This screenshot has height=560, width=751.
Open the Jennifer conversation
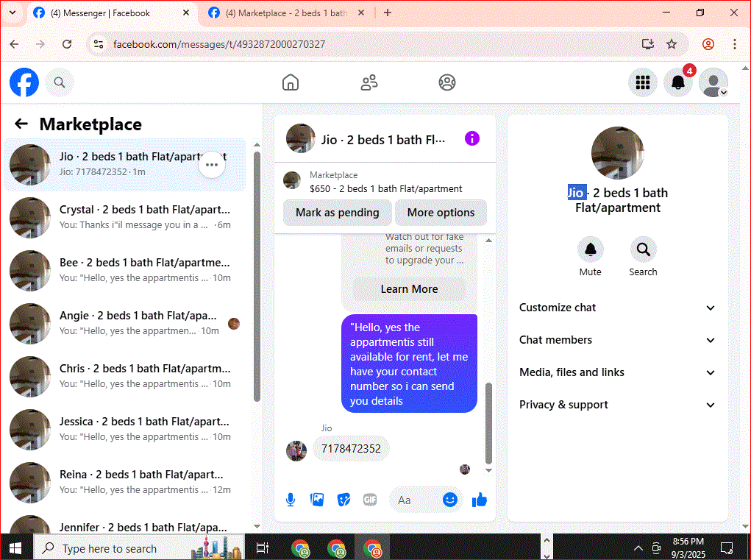[125, 523]
